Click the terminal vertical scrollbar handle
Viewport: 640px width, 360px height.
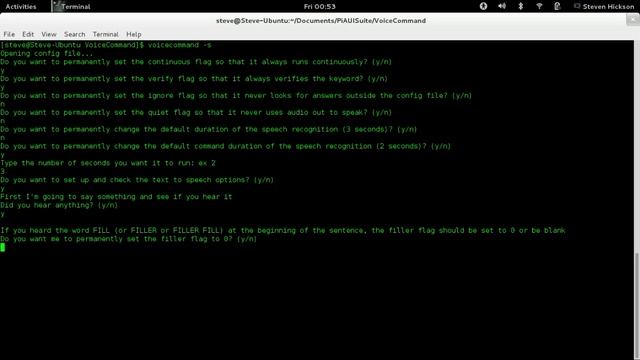click(637, 306)
